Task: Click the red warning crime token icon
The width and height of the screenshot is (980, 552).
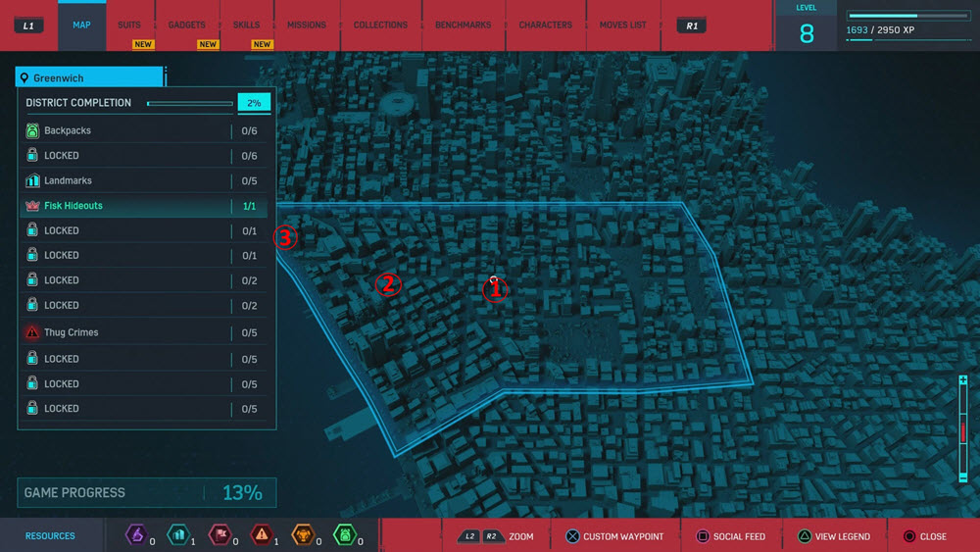Action: [262, 535]
